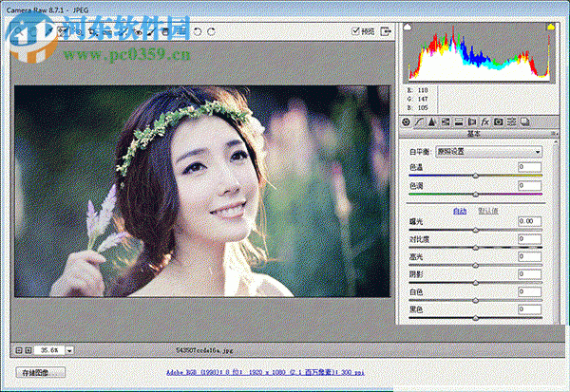The image size is (570, 392).
Task: Open the 基本 panel flyout menu
Action: pyautogui.click(x=554, y=134)
